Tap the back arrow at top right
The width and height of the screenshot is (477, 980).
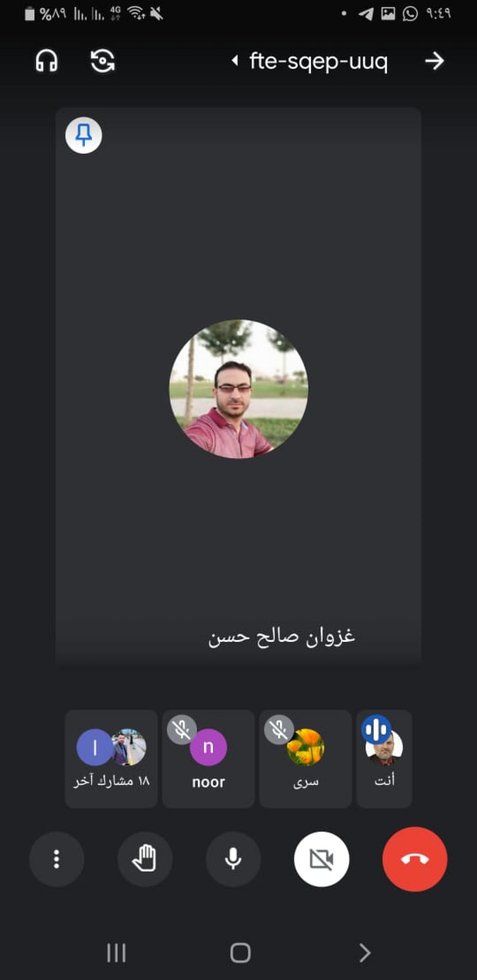click(434, 61)
